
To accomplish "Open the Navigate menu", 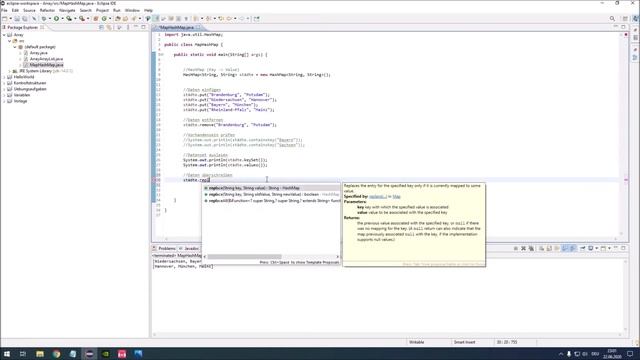I will (x=67, y=10).
